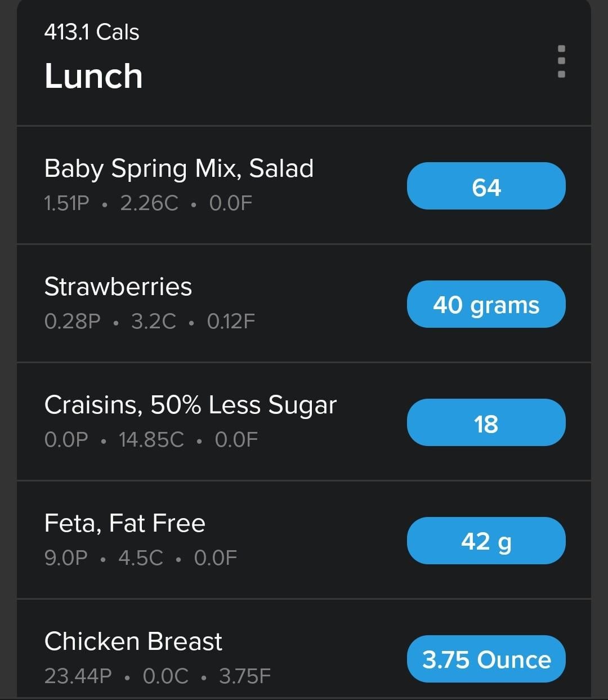608x700 pixels.
Task: Open the Chicken Breast entry
Action: [x=133, y=641]
